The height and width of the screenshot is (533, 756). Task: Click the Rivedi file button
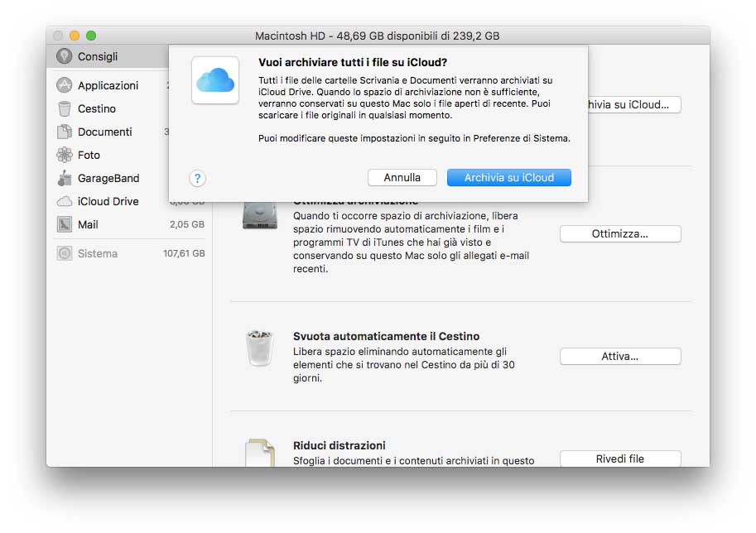620,459
